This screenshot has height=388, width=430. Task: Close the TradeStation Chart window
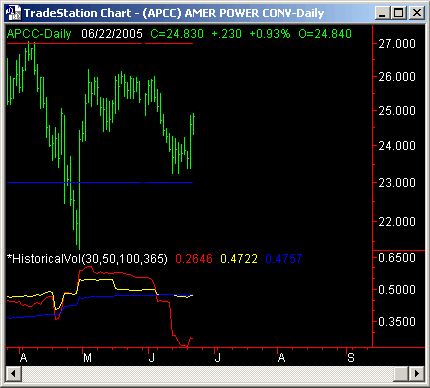pyautogui.click(x=416, y=13)
